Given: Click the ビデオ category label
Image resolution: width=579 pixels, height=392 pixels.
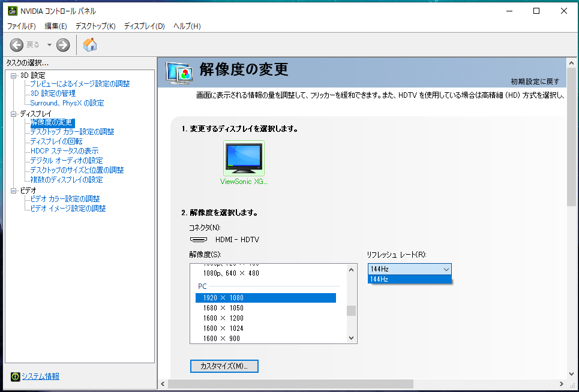Looking at the screenshot, I should [28, 191].
